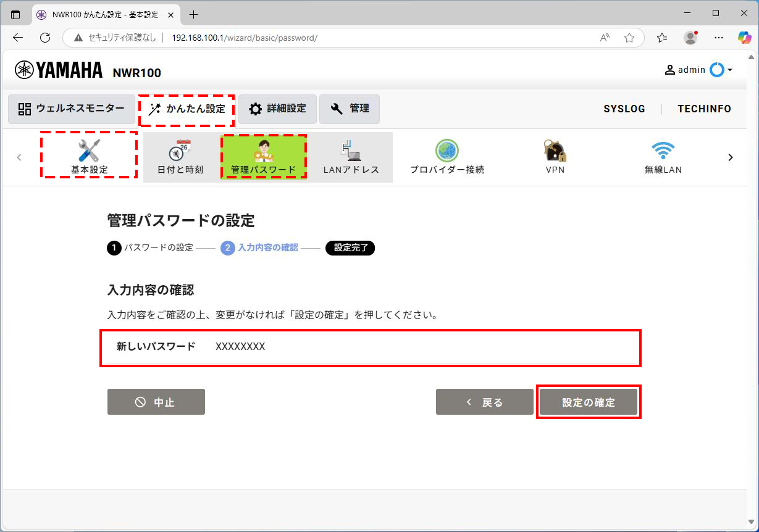This screenshot has width=759, height=532.
Task: Select the プロバイダー接続 globe icon
Action: click(446, 156)
